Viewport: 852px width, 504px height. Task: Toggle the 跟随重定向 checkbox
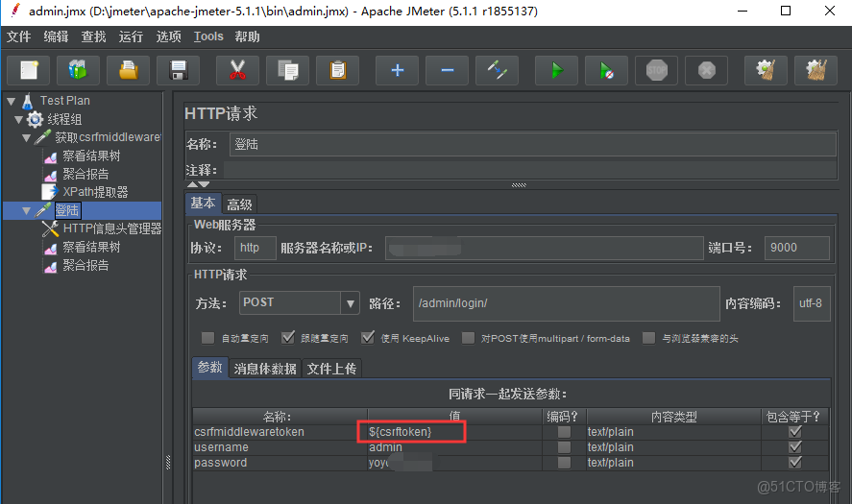tap(288, 338)
